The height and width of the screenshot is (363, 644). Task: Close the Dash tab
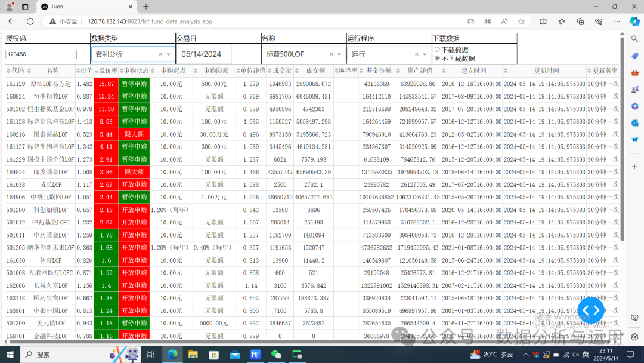(x=130, y=7)
